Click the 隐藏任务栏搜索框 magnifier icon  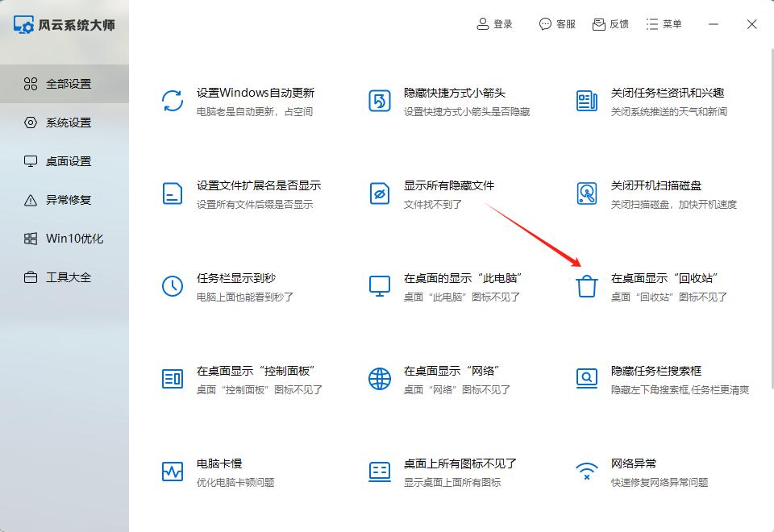[586, 379]
